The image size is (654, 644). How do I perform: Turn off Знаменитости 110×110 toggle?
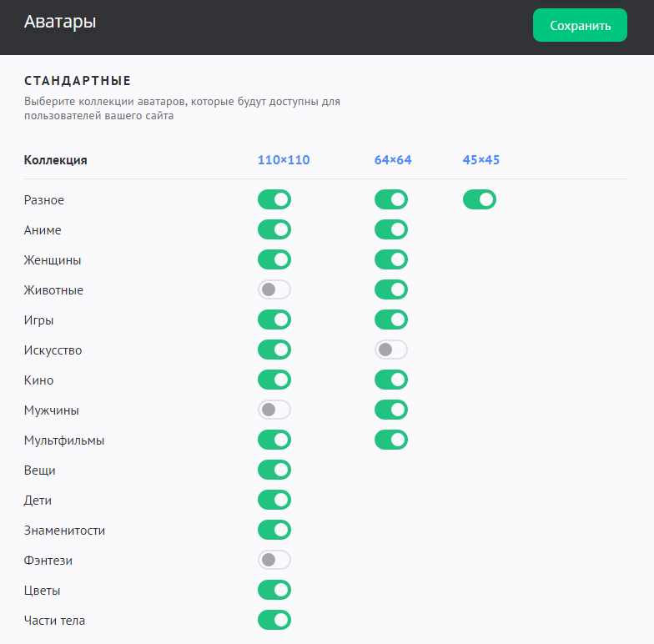(274, 531)
